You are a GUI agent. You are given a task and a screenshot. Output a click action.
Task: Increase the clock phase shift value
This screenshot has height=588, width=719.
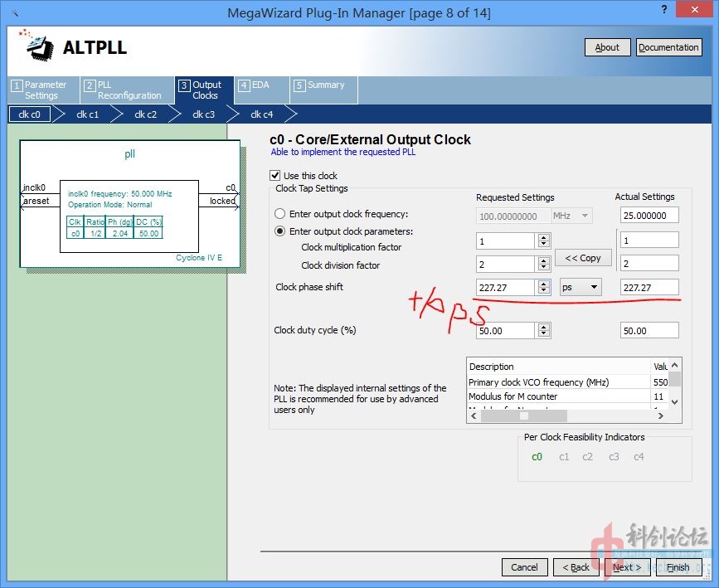(544, 284)
